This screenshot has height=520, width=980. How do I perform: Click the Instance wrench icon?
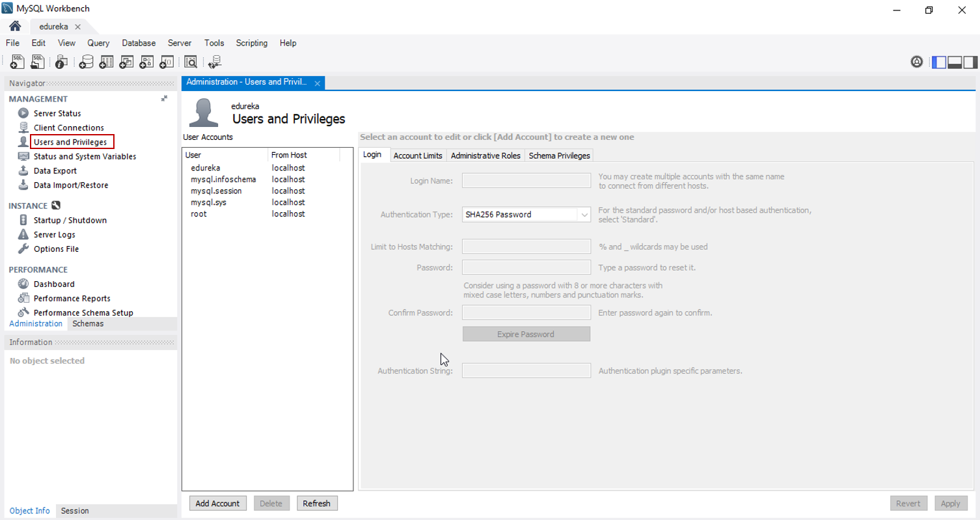point(56,206)
